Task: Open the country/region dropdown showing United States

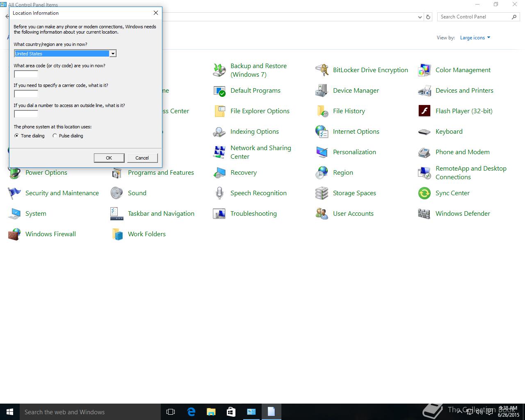Action: (65, 54)
